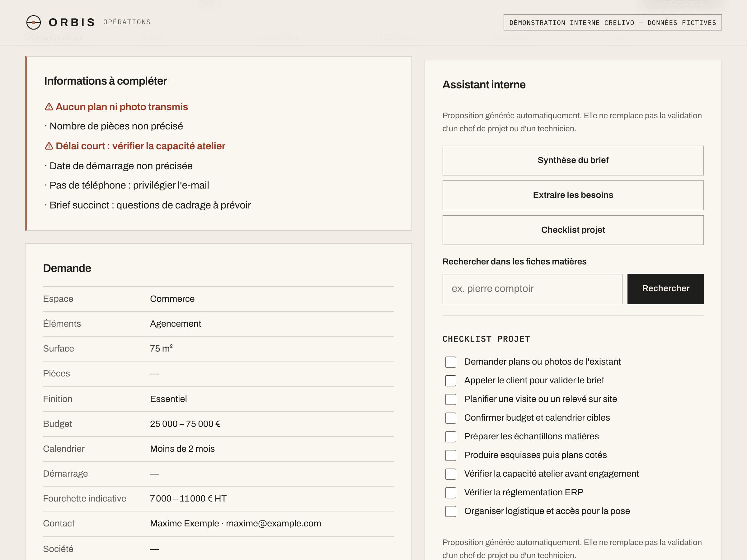The height and width of the screenshot is (560, 747).
Task: Click the 'Agencement' value in Éléments row
Action: click(x=176, y=324)
